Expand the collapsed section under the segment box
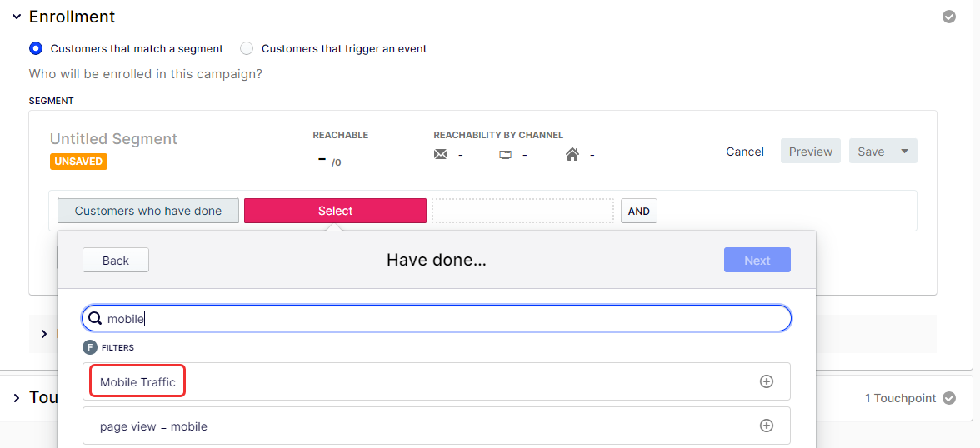980x448 pixels. [43, 334]
